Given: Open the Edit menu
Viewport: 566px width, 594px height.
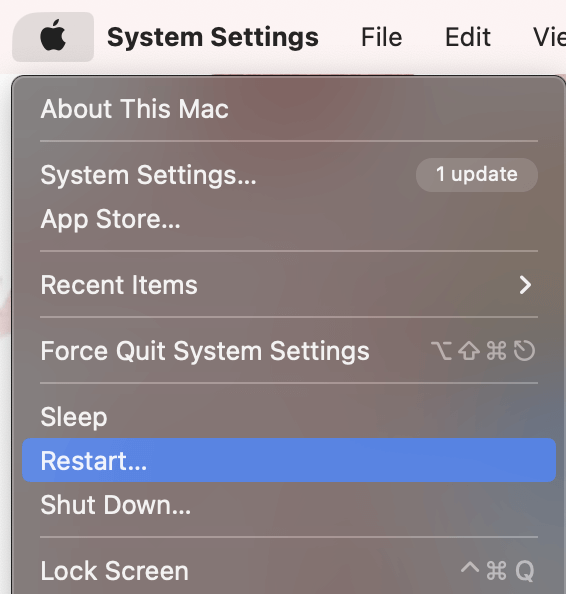Looking at the screenshot, I should (468, 37).
